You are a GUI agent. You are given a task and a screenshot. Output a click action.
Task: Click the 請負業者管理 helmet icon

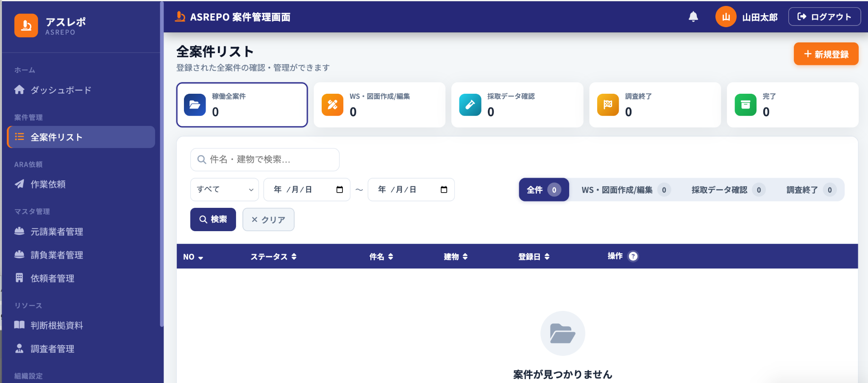pos(19,254)
